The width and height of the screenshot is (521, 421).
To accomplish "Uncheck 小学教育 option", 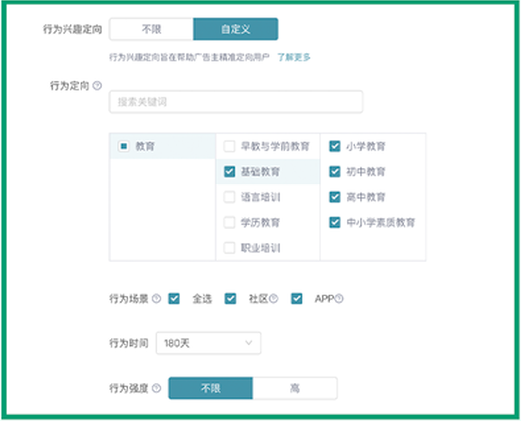I will point(335,146).
